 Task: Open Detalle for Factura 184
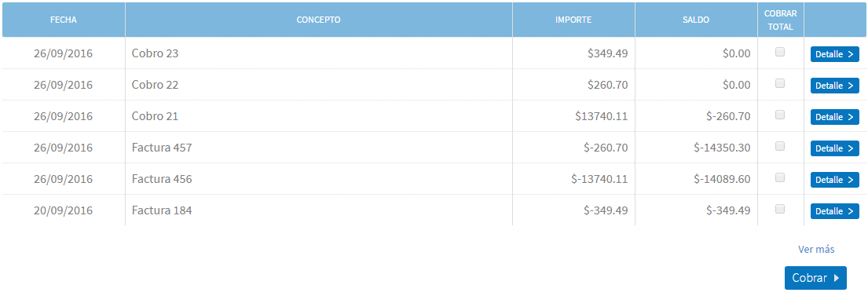(835, 211)
